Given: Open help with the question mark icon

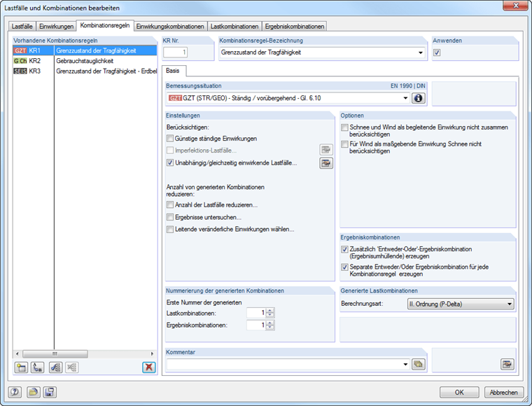Looking at the screenshot, I should click(x=15, y=392).
